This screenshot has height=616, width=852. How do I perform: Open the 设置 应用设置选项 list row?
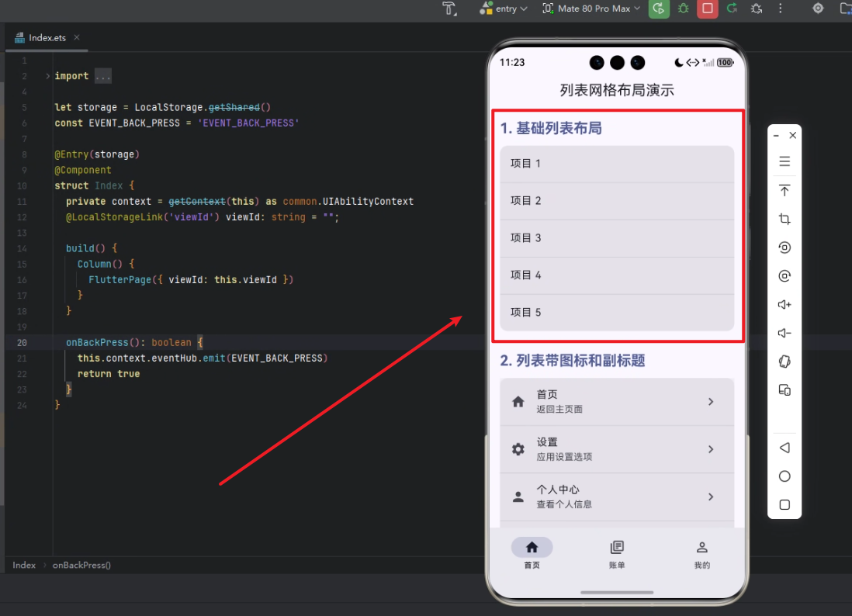(617, 449)
